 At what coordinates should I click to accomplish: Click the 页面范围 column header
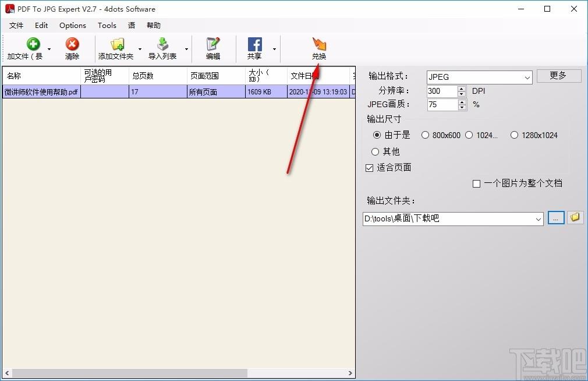pyautogui.click(x=217, y=76)
